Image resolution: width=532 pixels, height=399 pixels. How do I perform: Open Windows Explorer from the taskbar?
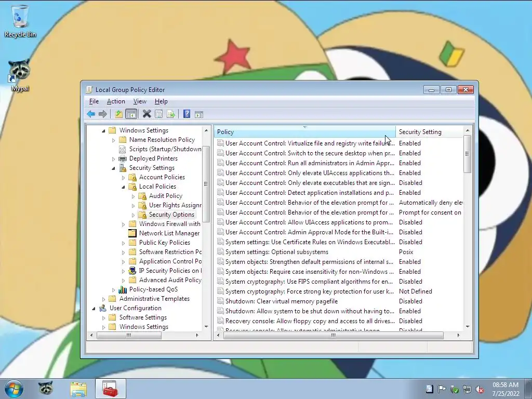(x=78, y=389)
